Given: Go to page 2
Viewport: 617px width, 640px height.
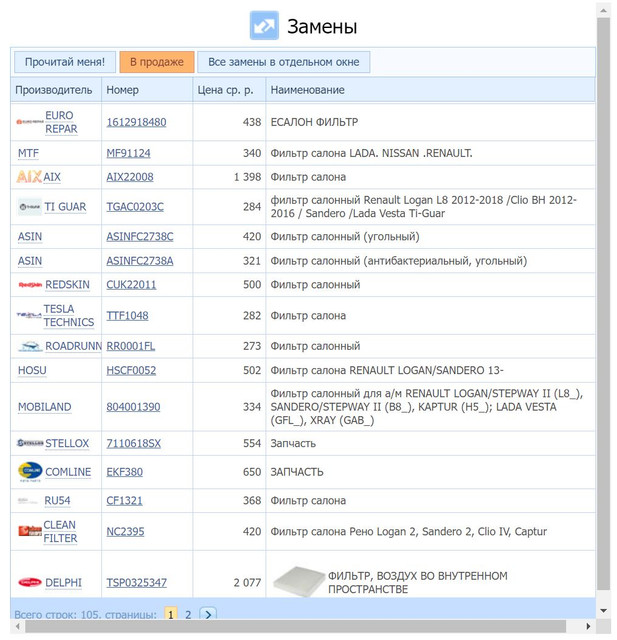Looking at the screenshot, I should (x=188, y=615).
